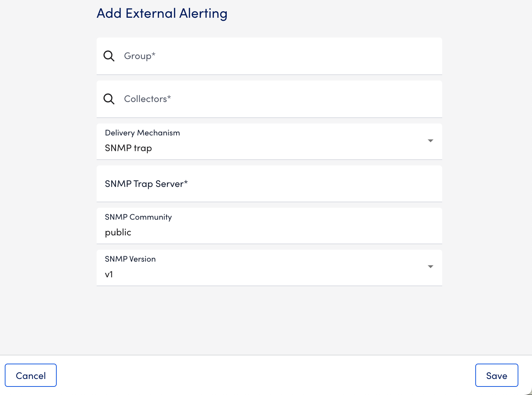Click the search icon in the Group field

[x=109, y=56]
